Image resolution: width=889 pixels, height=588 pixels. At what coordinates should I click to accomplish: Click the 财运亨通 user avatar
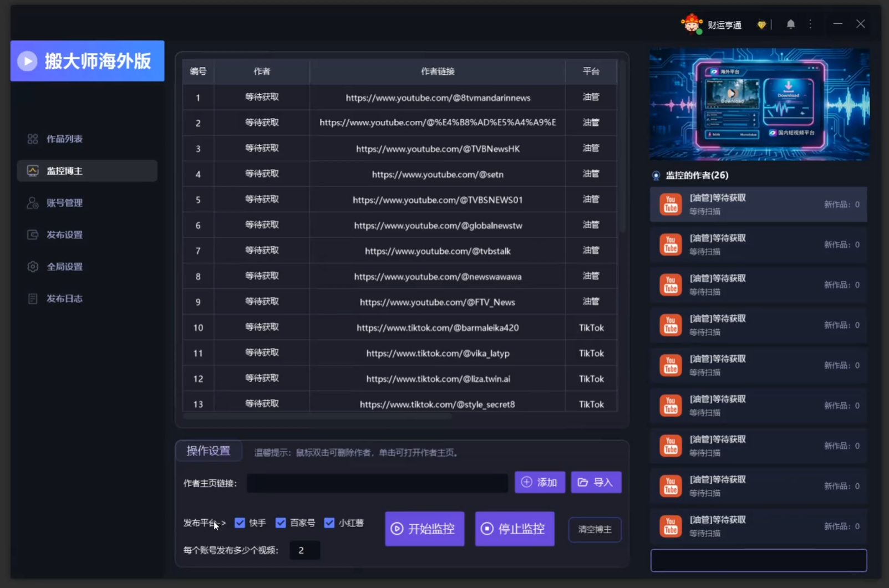(692, 24)
